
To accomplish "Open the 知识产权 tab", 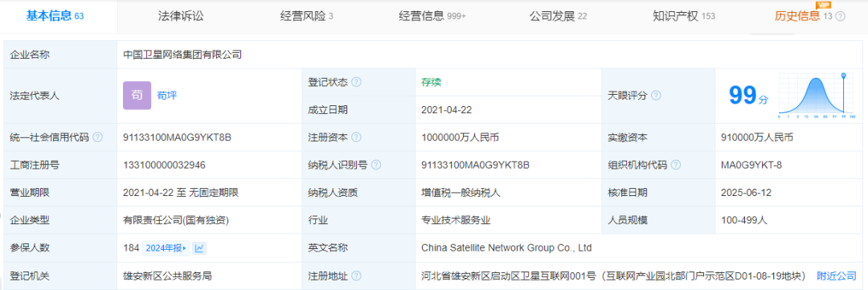I will pyautogui.click(x=684, y=16).
